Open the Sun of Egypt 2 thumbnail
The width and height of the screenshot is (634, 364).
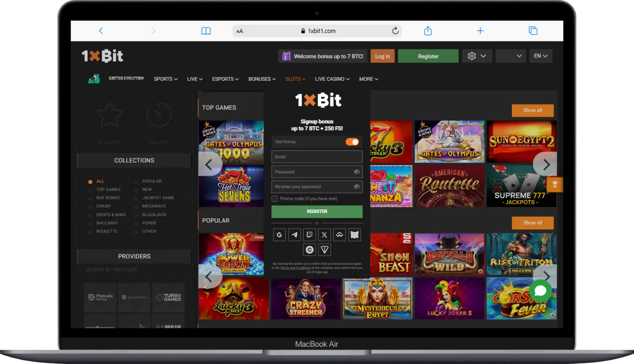click(521, 141)
